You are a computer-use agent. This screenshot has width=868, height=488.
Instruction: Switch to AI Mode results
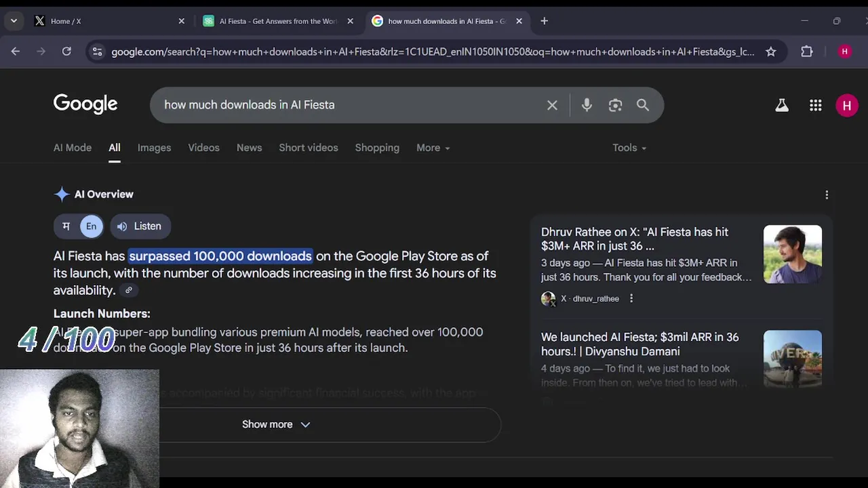[x=73, y=148]
